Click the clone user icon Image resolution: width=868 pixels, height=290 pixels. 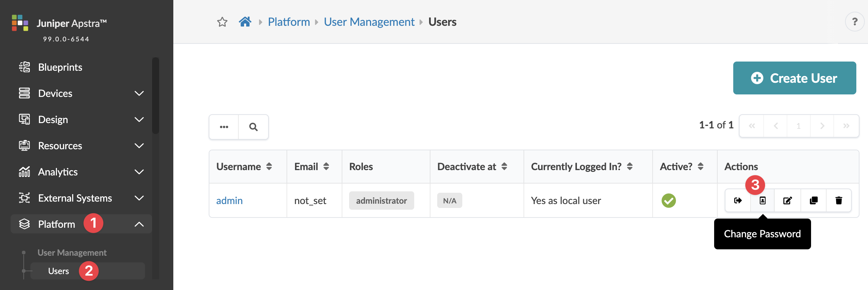point(814,201)
